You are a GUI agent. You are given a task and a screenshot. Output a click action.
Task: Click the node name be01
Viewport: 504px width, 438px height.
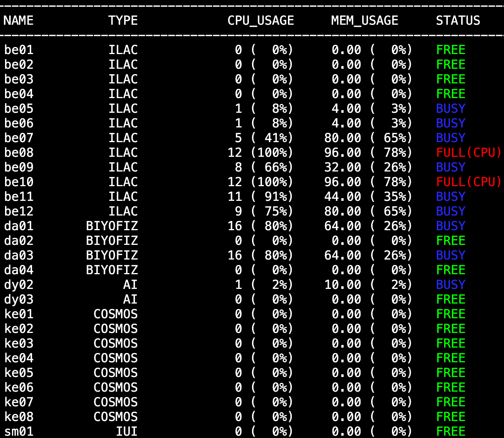pyautogui.click(x=19, y=50)
